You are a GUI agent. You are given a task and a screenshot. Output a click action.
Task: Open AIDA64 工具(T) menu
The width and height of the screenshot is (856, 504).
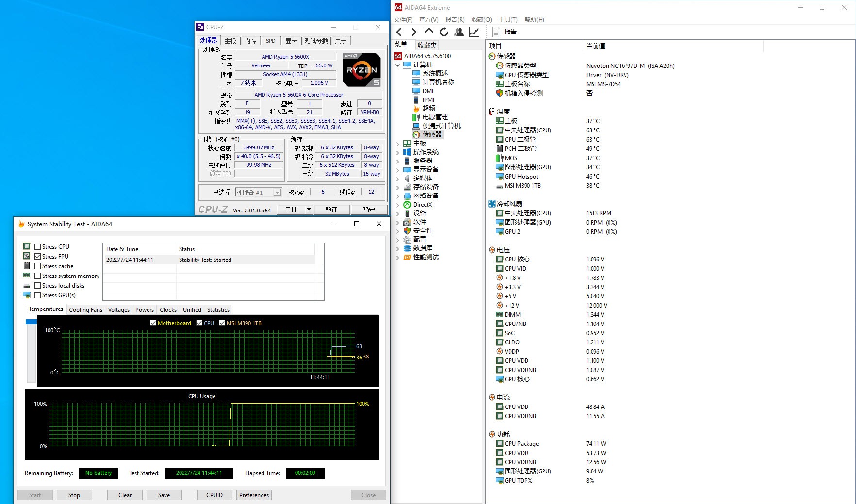click(508, 19)
